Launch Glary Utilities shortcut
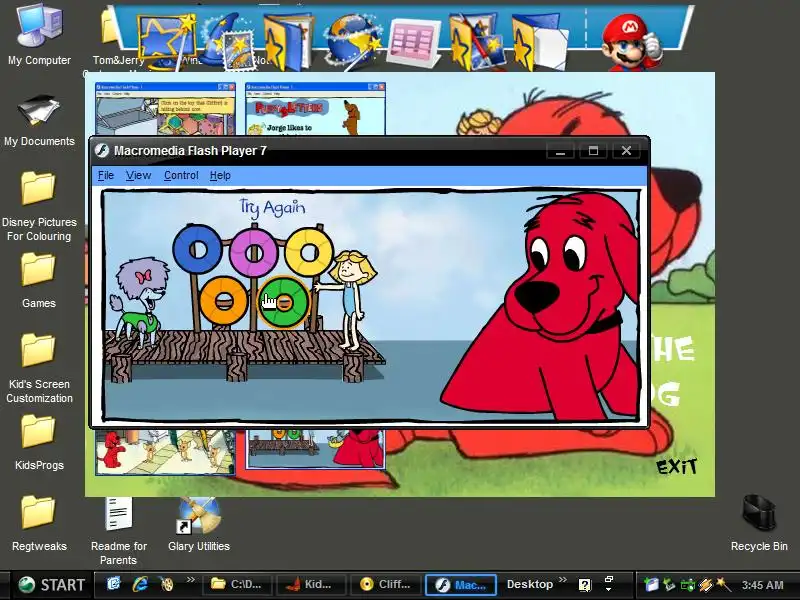The image size is (800, 600). (198, 524)
